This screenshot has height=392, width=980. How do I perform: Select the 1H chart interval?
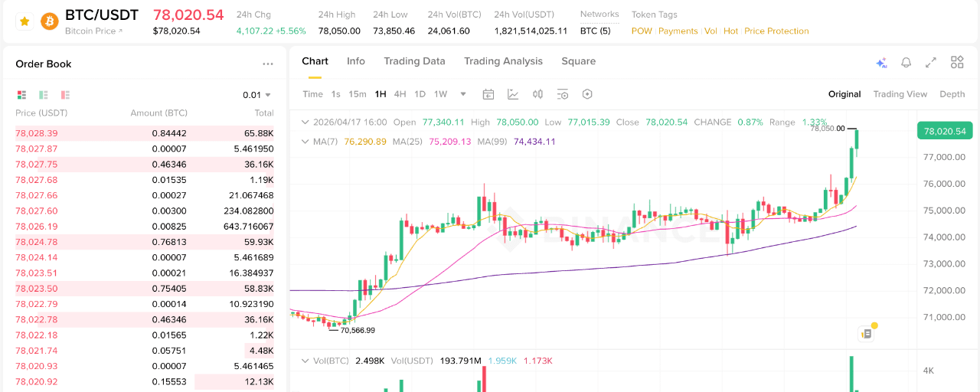pos(381,94)
